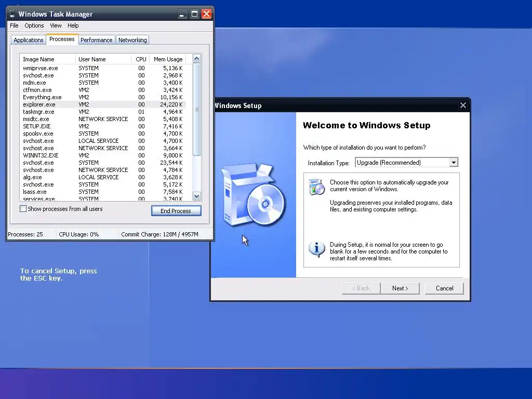Click Next in Windows Setup
This screenshot has width=532, height=399.
click(400, 288)
